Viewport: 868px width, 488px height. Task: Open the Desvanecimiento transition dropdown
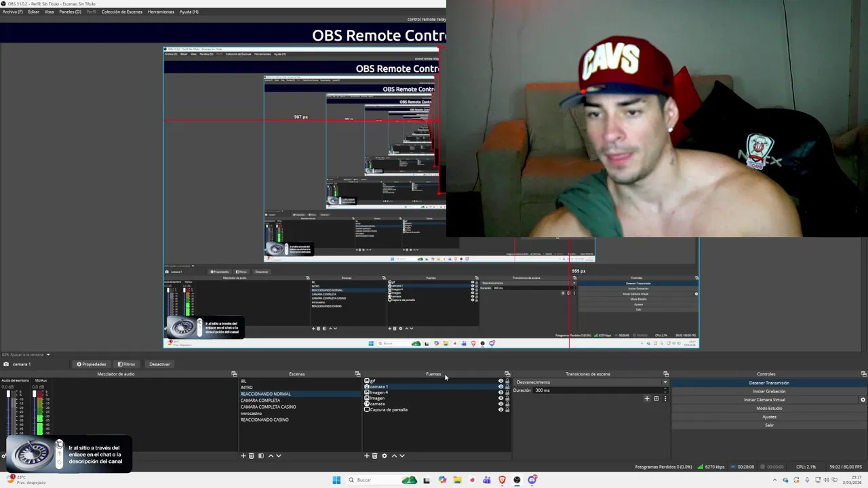pos(591,382)
